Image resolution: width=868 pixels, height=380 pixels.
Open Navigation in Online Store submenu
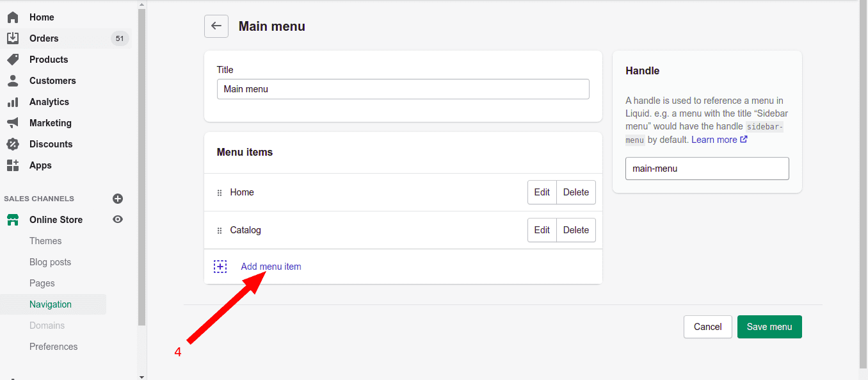pos(51,304)
